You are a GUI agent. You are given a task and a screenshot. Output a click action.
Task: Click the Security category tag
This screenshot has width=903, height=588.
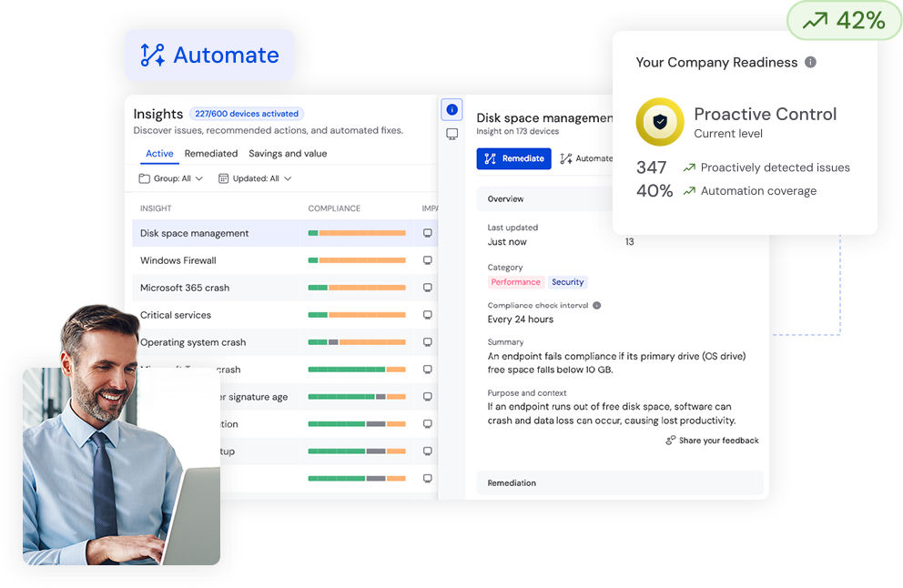(x=568, y=282)
